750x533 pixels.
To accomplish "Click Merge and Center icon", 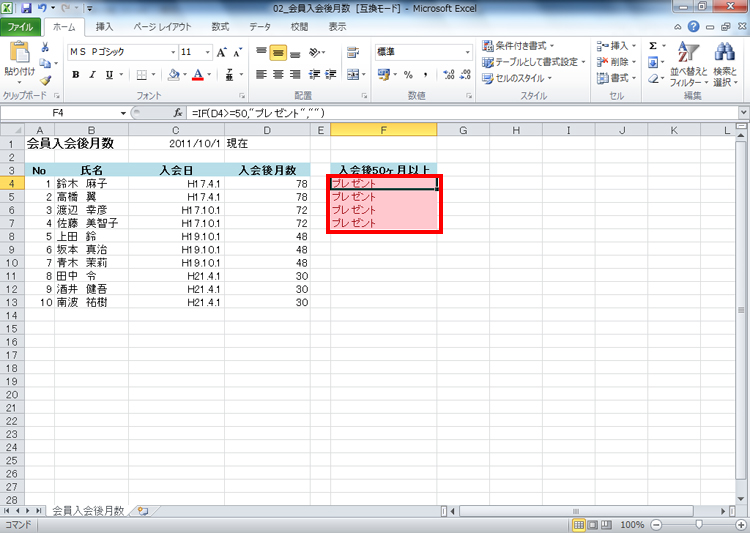I will click(353, 75).
